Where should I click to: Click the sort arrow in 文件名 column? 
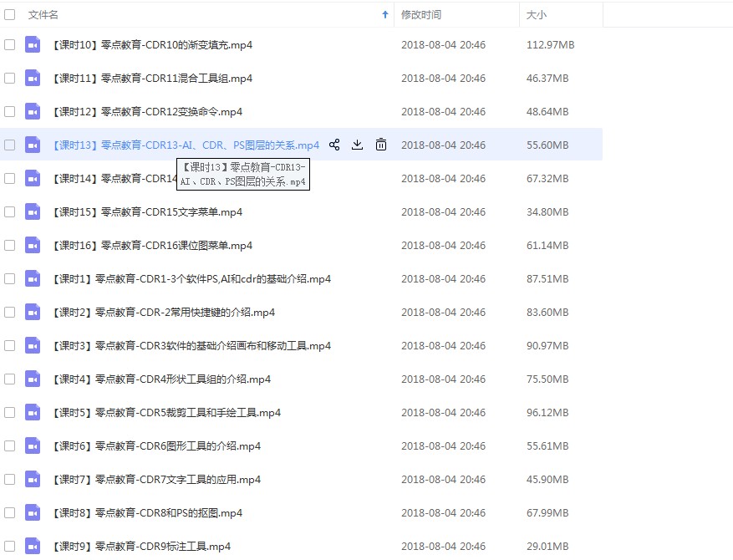[x=385, y=14]
